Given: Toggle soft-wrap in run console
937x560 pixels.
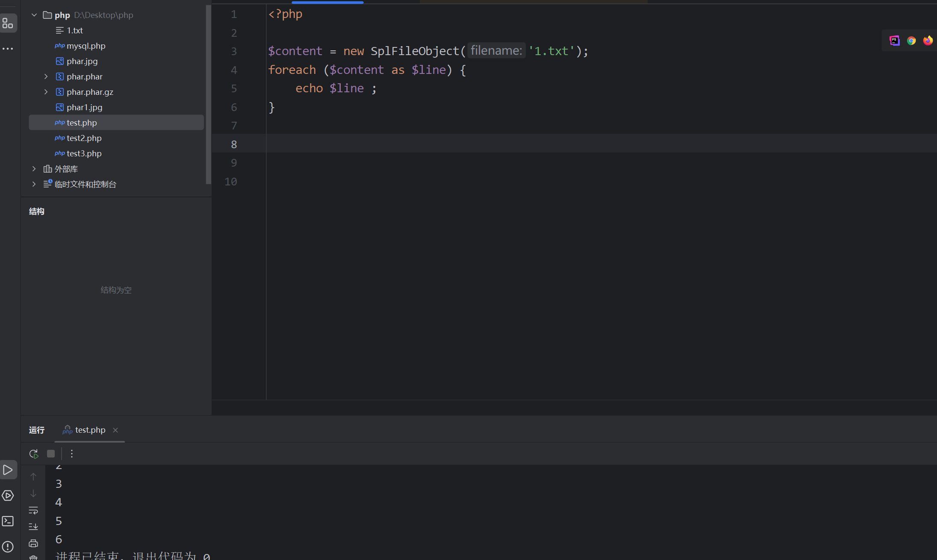Looking at the screenshot, I should (x=33, y=510).
